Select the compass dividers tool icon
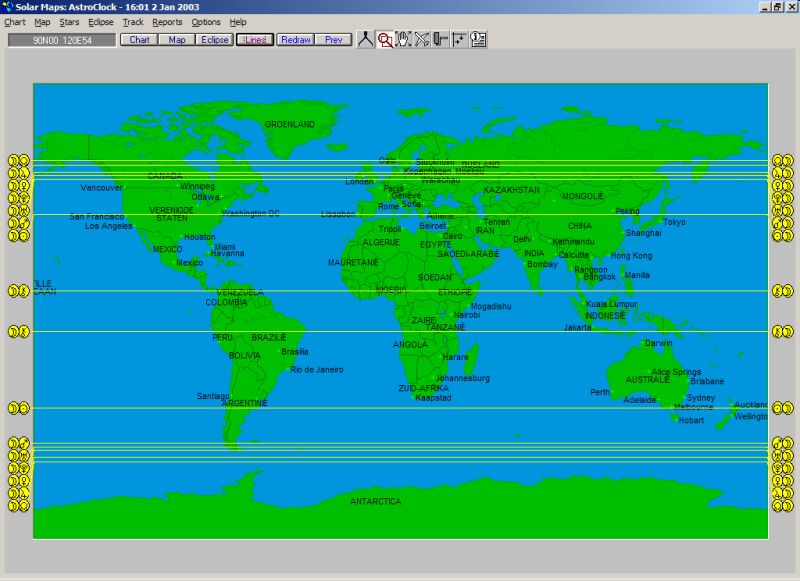800x581 pixels. tap(366, 40)
